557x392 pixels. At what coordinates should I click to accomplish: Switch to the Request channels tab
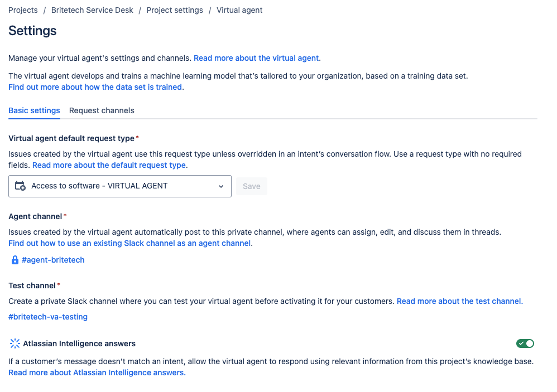click(x=102, y=110)
